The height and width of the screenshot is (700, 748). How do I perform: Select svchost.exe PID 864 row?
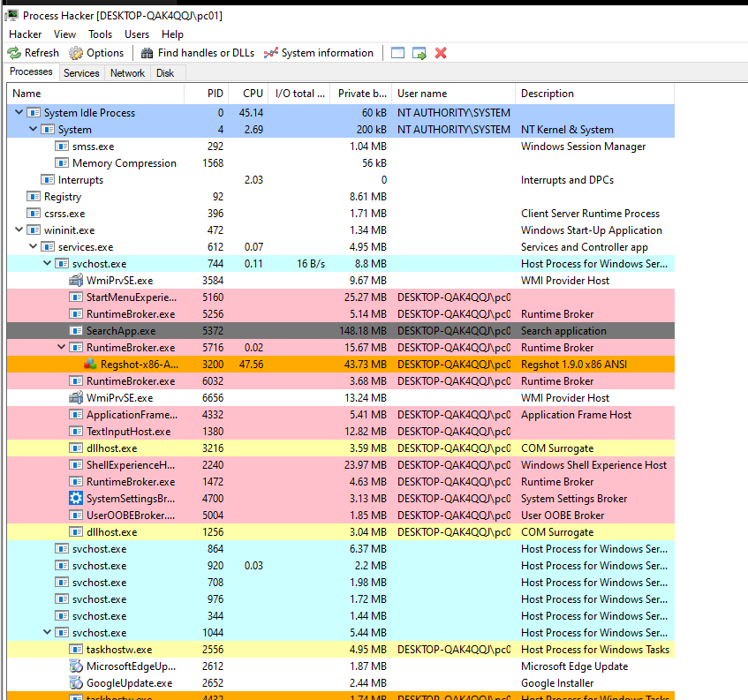click(x=341, y=549)
